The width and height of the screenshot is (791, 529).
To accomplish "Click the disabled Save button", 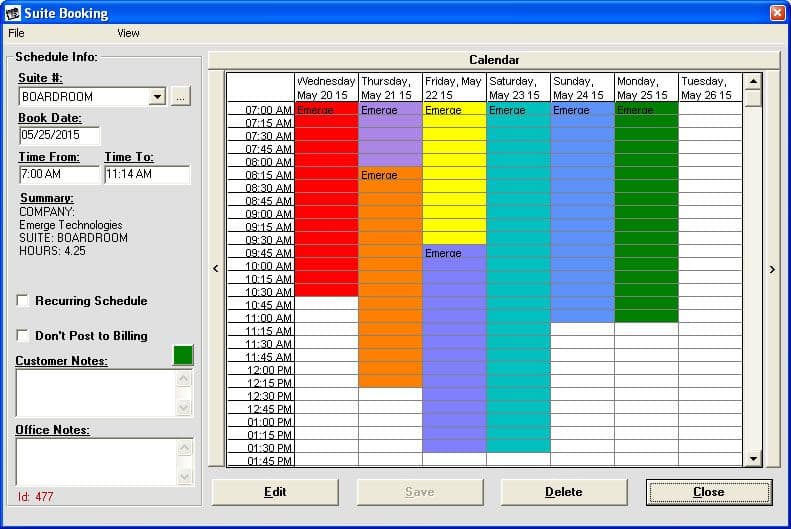I will pos(420,492).
